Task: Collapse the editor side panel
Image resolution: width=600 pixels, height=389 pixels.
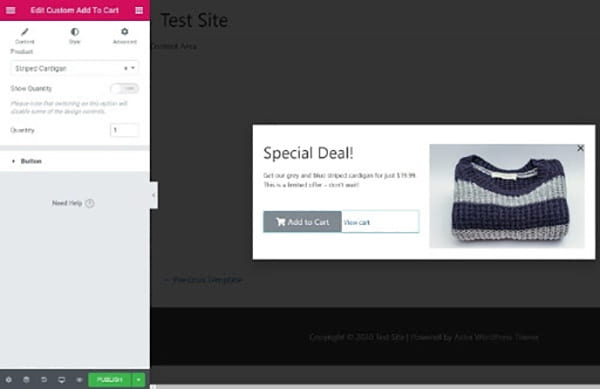Action: [x=153, y=195]
